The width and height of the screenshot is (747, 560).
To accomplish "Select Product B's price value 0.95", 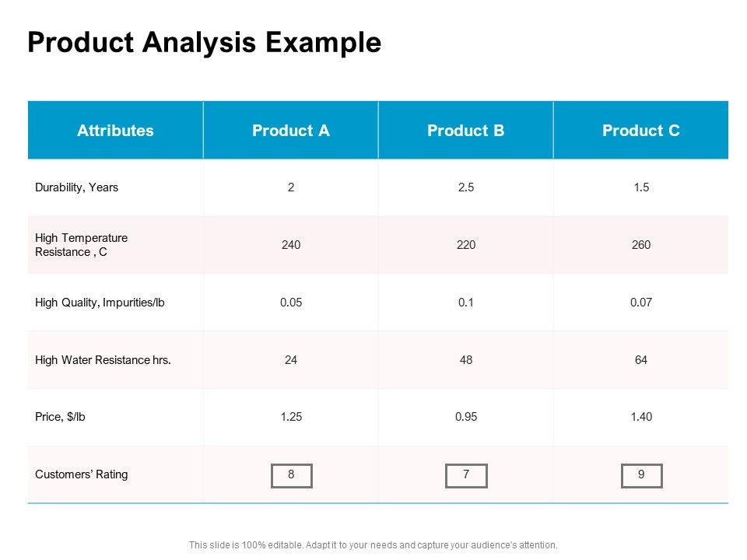I will 466,417.
